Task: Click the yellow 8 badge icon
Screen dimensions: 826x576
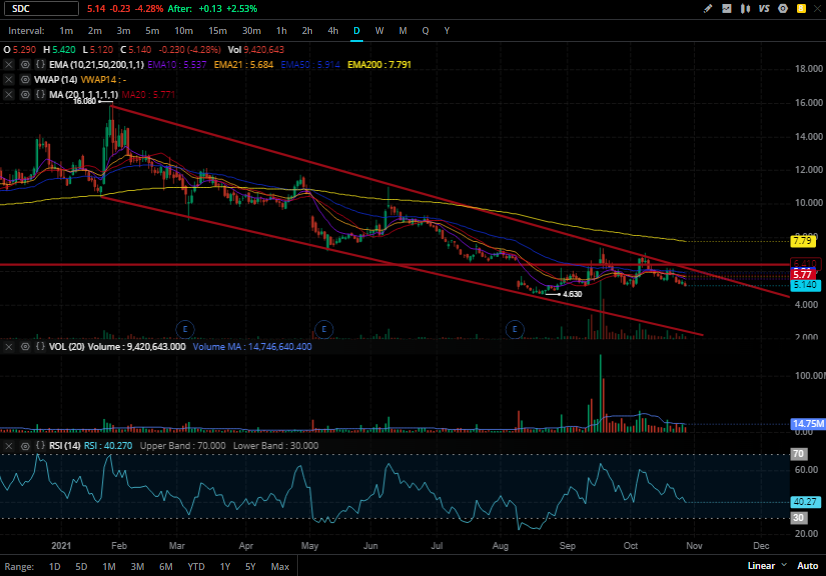Action: (x=801, y=8)
